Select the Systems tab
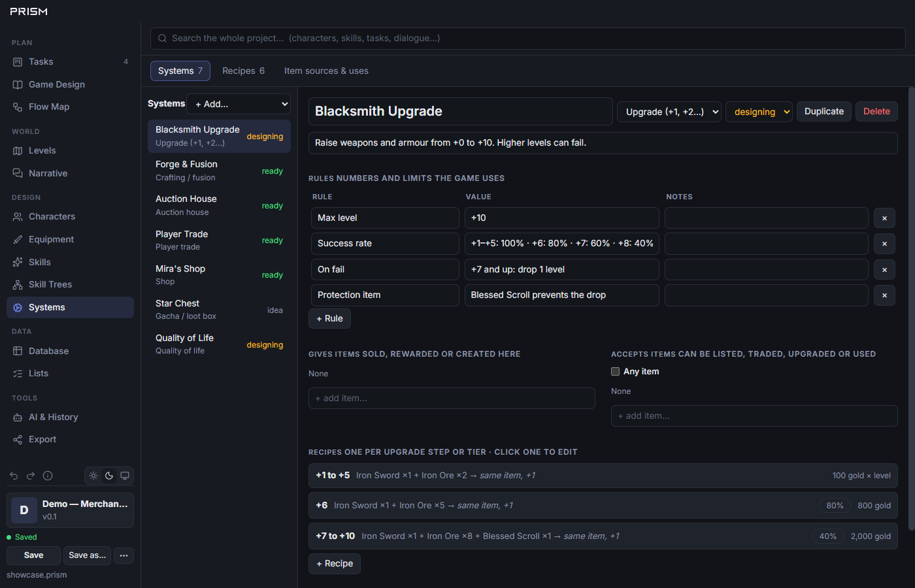915x588 pixels. pos(180,71)
